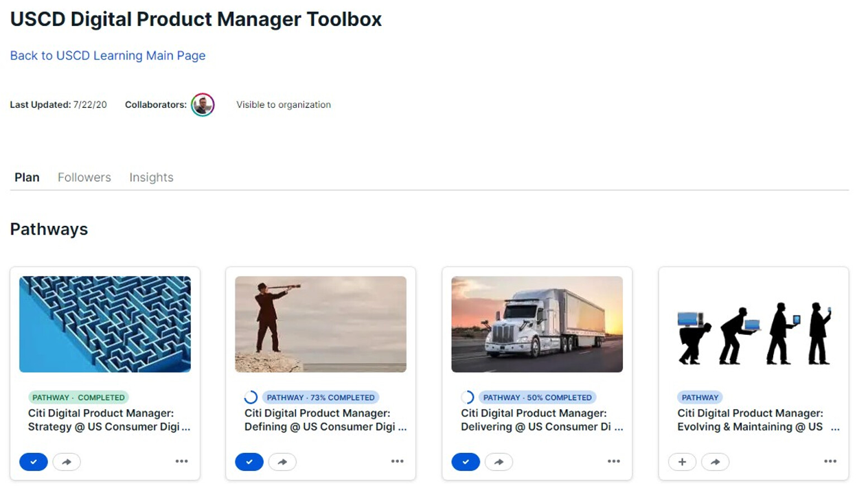Viewport: 868px width, 499px height.
Task: Click the Pathways section heading
Action: (49, 229)
